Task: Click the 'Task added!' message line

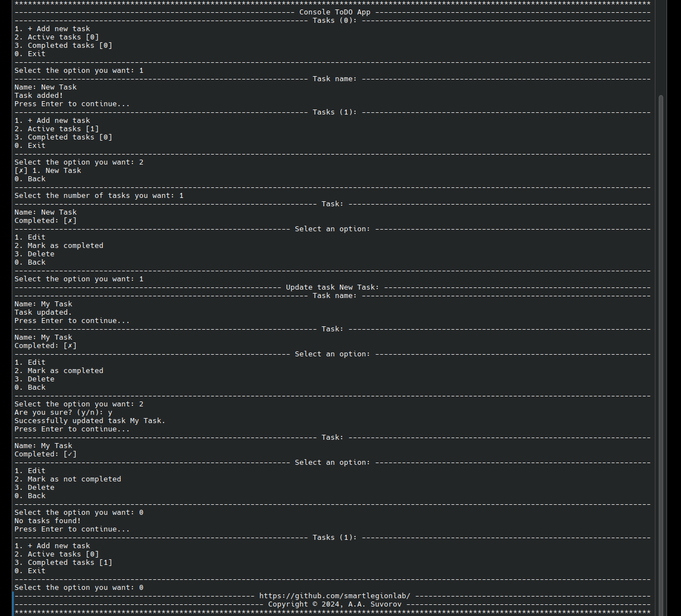Action: [39, 96]
